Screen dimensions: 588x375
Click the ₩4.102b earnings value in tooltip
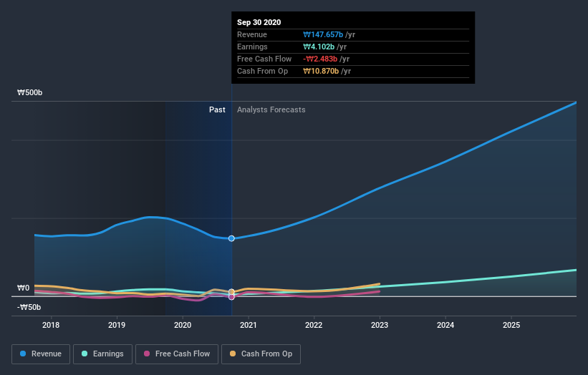point(319,47)
